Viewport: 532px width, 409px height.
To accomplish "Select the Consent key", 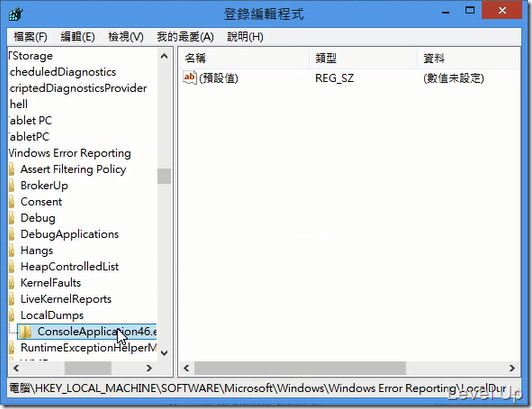I will pyautogui.click(x=41, y=202).
